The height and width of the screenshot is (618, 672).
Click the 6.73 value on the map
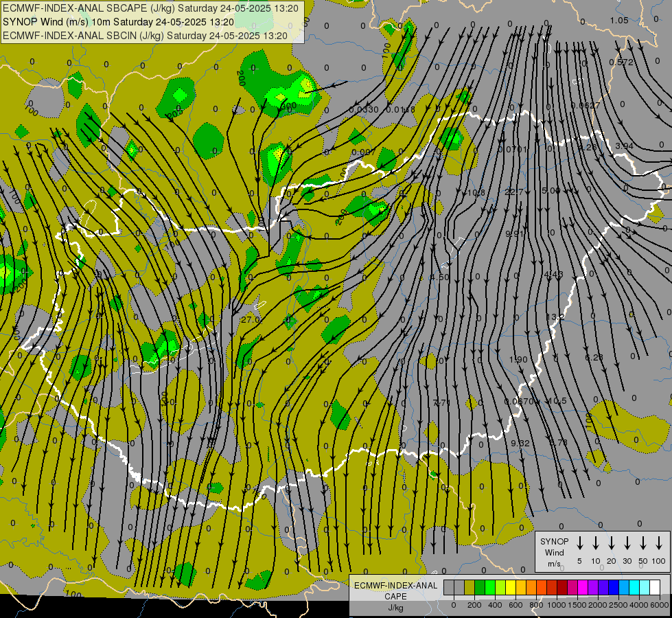point(559,442)
